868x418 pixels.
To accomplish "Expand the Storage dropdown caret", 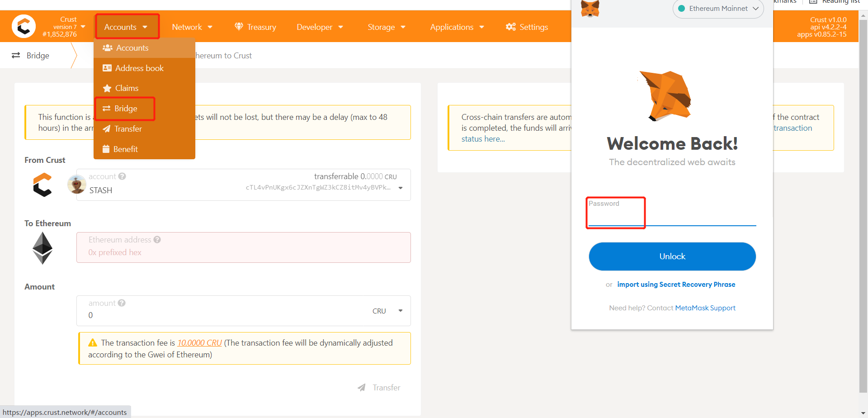I will [403, 27].
